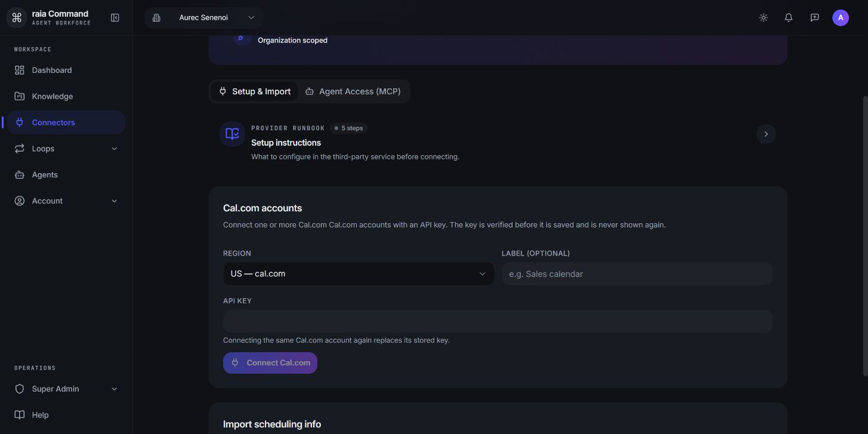Open notifications bell icon

pos(789,18)
